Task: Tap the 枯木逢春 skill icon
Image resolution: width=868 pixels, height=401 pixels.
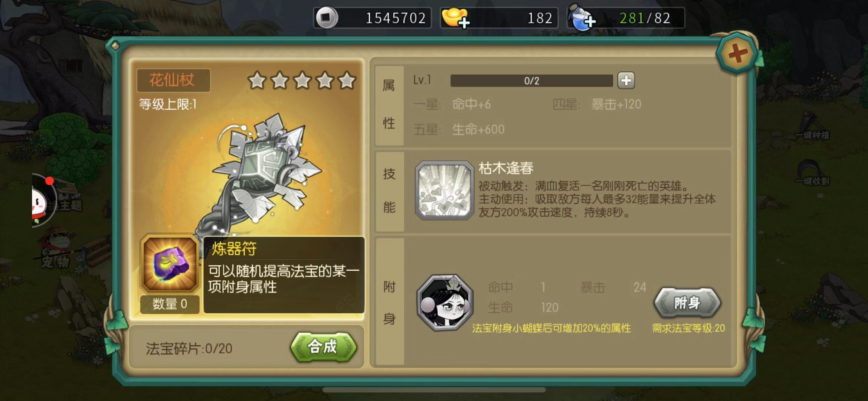Action: click(x=444, y=190)
